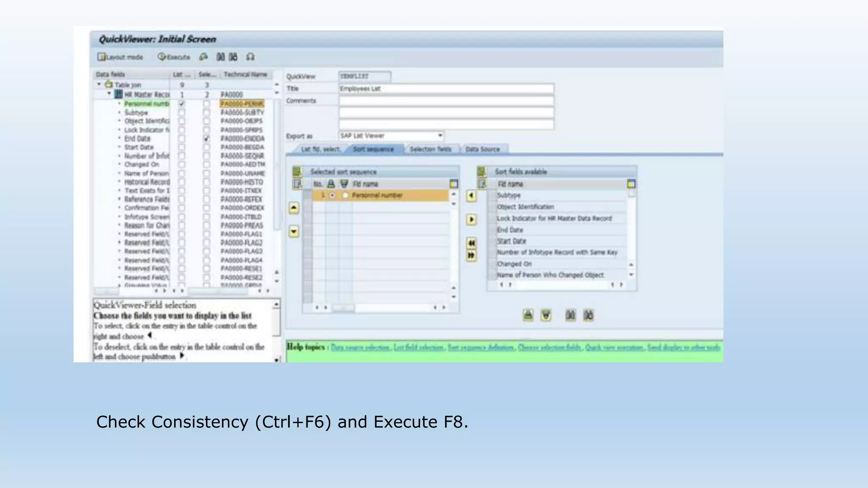Select ascending radio for Personnel number
The width and height of the screenshot is (868, 488).
(333, 195)
